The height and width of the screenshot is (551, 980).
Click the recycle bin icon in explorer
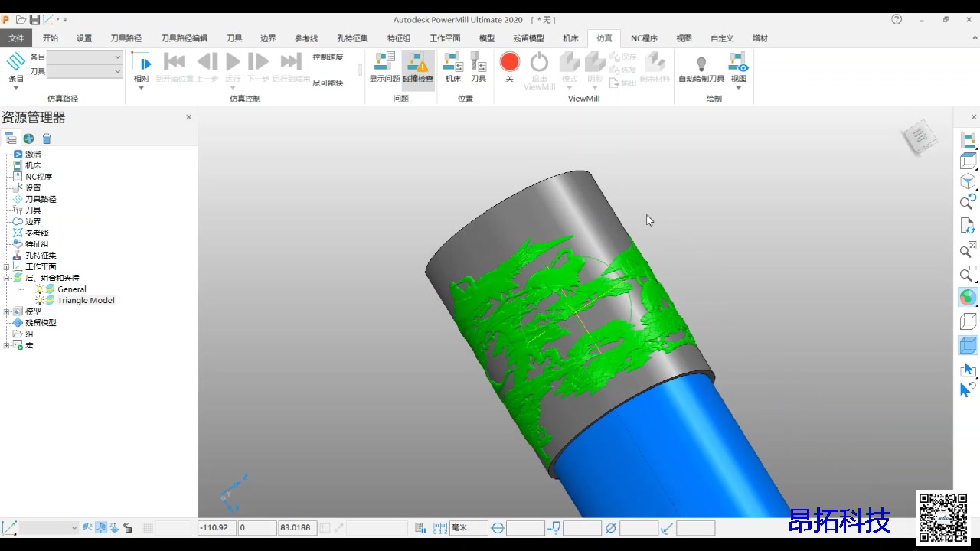(x=47, y=139)
